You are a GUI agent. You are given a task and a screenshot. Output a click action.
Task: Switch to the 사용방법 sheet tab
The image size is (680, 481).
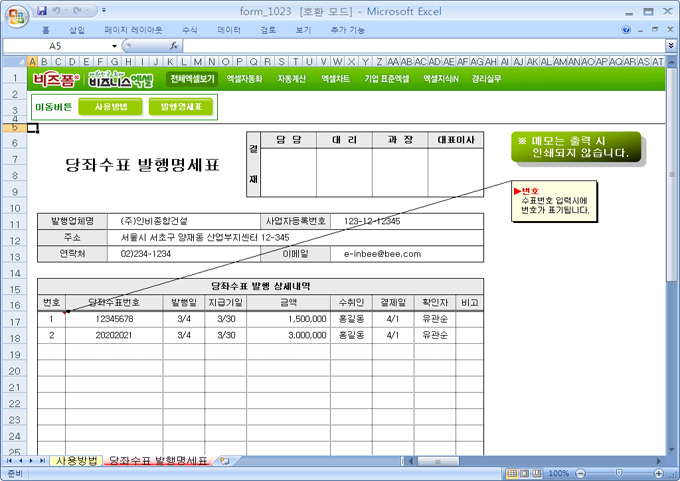[76, 461]
